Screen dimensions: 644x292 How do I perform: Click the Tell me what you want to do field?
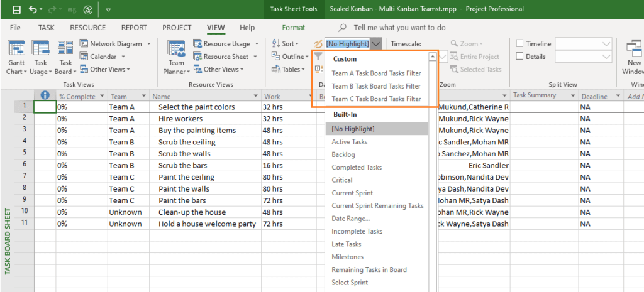pos(399,28)
